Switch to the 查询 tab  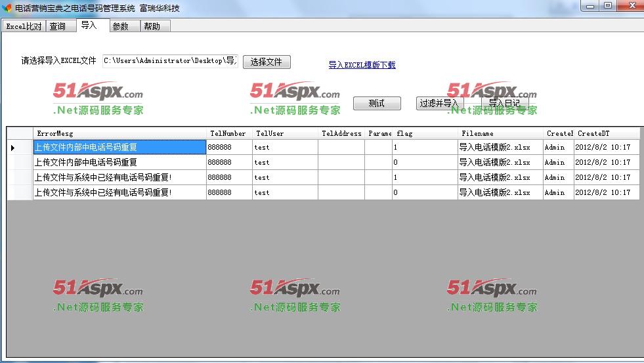(x=61, y=26)
